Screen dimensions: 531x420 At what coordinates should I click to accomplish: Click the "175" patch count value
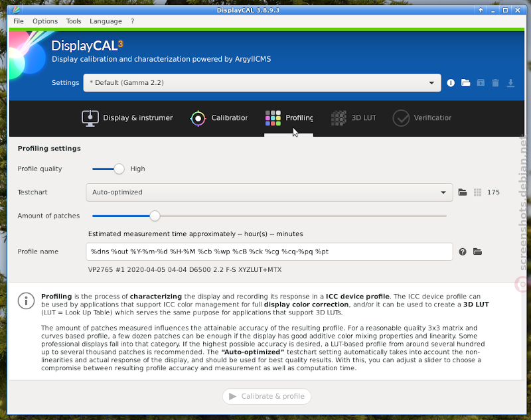click(x=493, y=192)
